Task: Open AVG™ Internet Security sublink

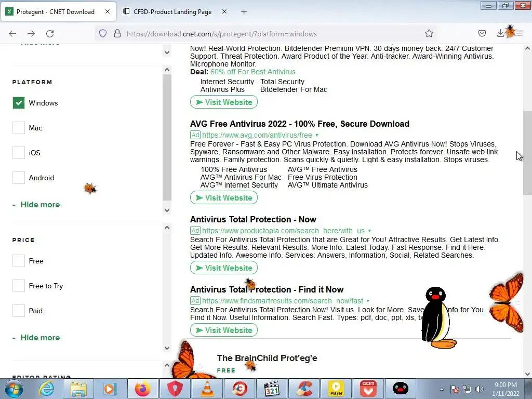Action: click(239, 185)
